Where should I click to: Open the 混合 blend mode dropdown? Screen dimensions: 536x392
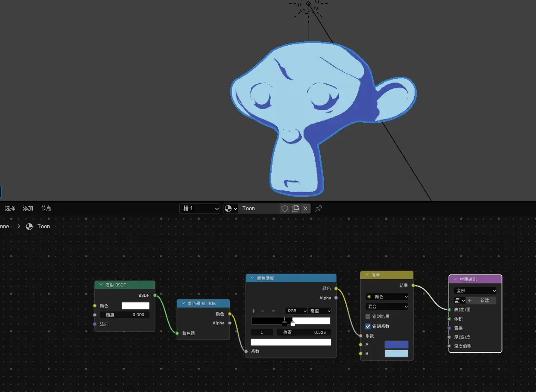point(387,307)
